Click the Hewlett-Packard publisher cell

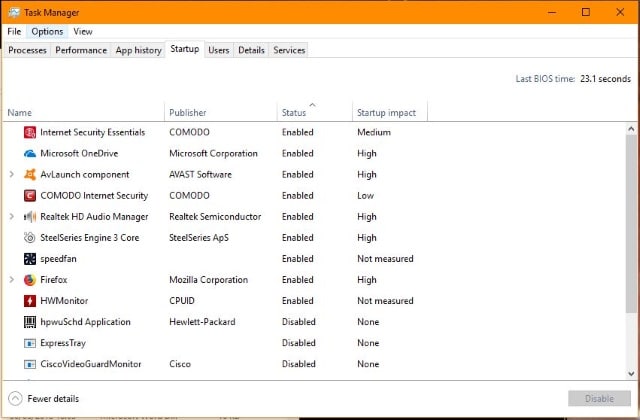pyautogui.click(x=202, y=322)
